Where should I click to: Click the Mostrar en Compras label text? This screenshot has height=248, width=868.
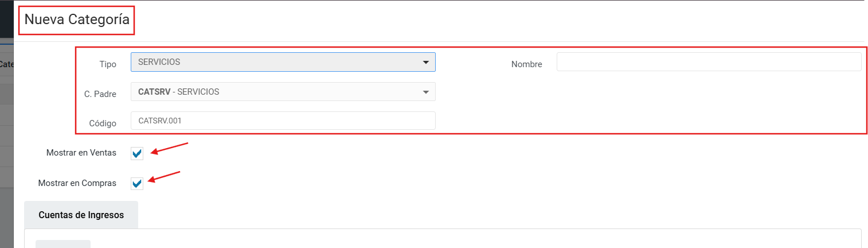(x=77, y=184)
